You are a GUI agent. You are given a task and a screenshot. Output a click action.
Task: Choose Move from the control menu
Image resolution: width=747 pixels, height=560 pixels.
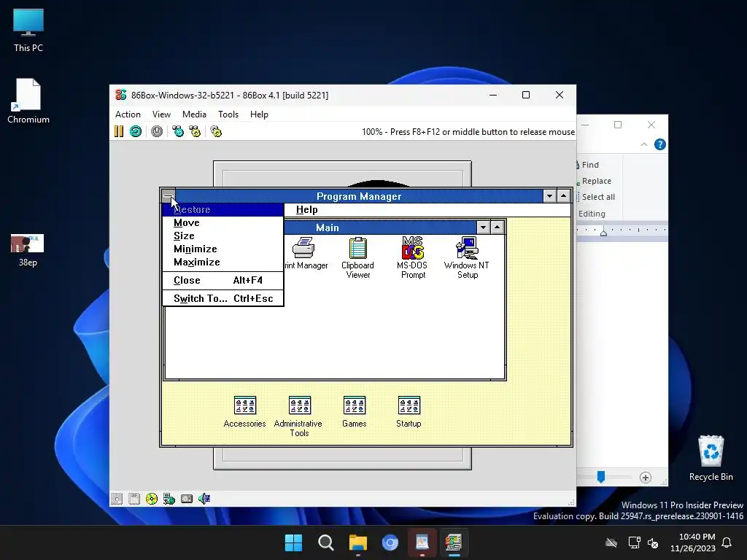[222, 223]
